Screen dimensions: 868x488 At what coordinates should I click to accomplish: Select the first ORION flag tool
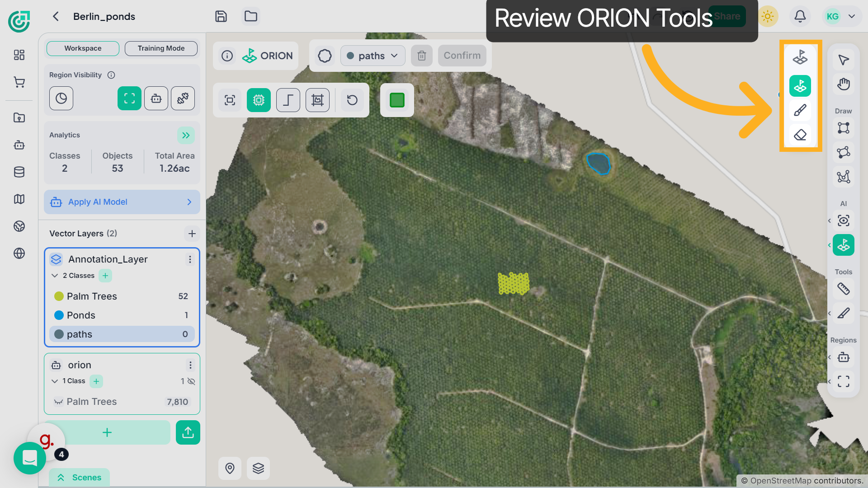(800, 57)
